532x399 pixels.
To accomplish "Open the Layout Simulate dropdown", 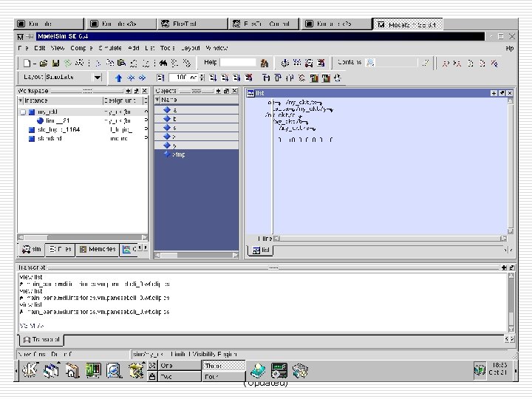I will click(x=98, y=78).
